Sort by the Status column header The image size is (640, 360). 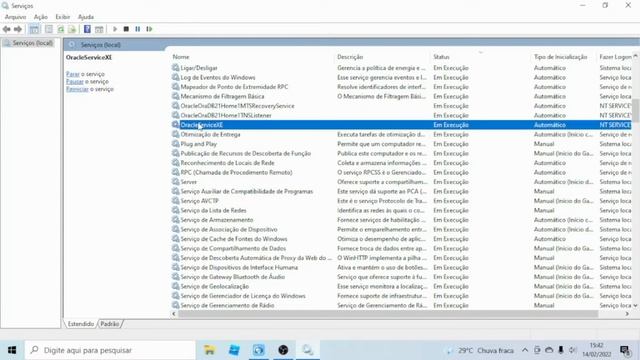point(441,57)
